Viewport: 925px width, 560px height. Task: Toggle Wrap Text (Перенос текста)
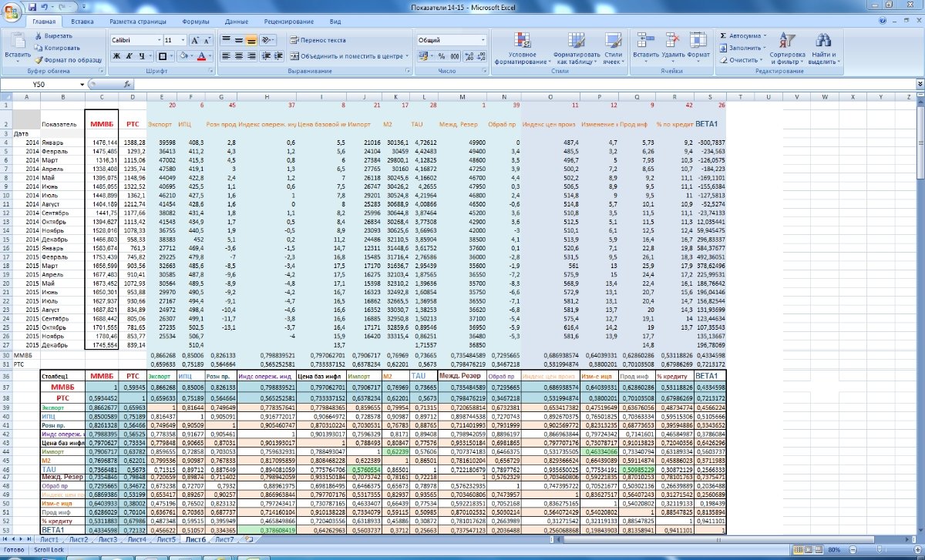[x=318, y=40]
